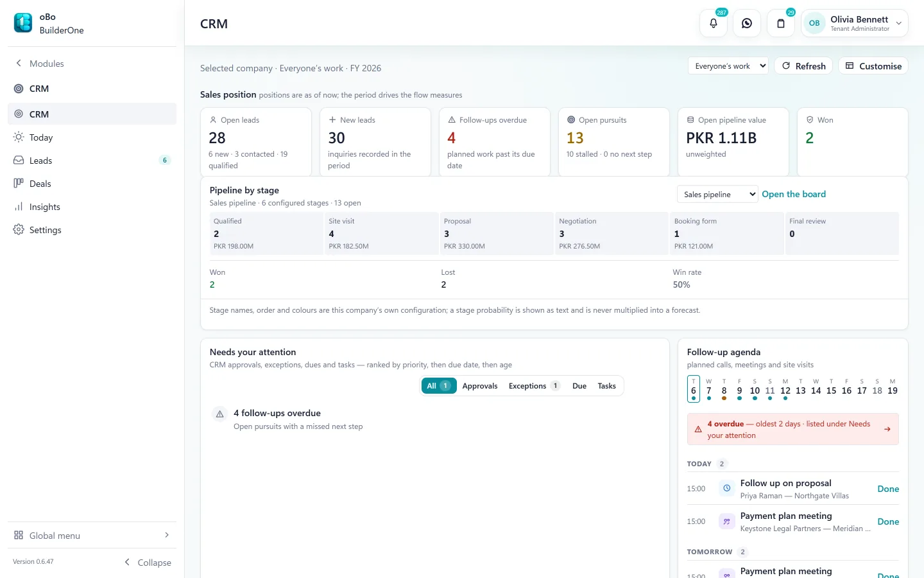Switch to the Tasks tab
924x578 pixels.
606,386
